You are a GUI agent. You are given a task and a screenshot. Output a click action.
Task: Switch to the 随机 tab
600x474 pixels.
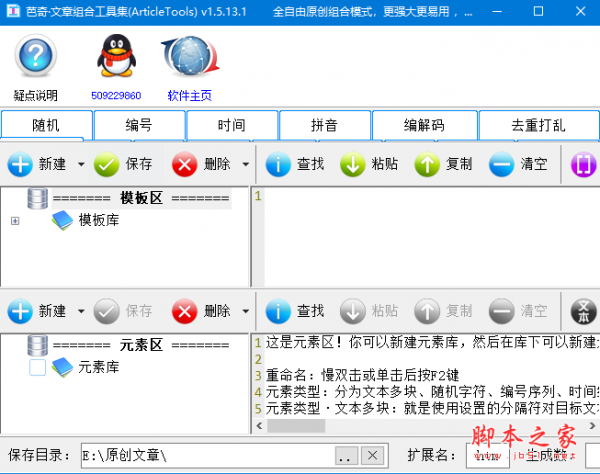(x=46, y=125)
